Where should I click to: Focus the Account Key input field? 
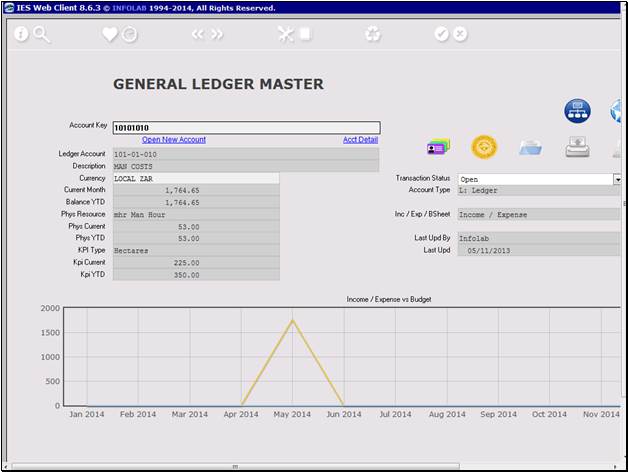pos(246,128)
